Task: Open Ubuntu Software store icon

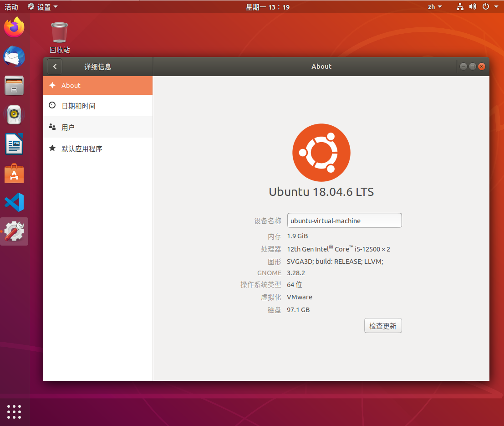Action: pos(14,174)
